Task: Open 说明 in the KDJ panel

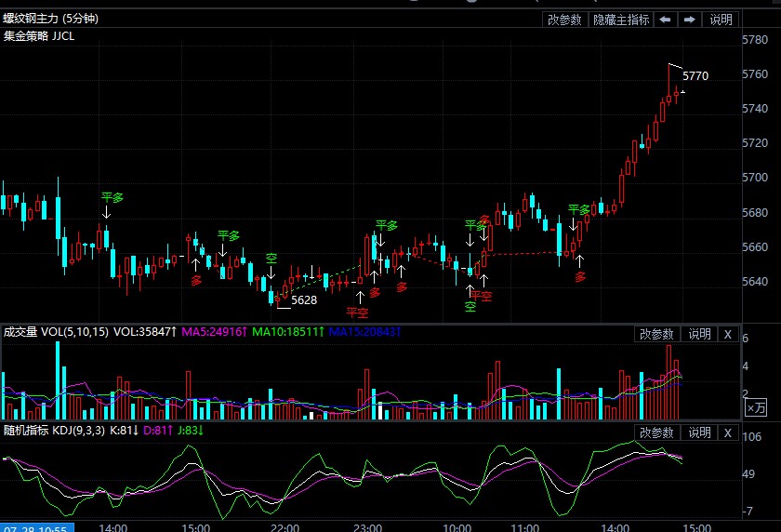Action: (699, 432)
